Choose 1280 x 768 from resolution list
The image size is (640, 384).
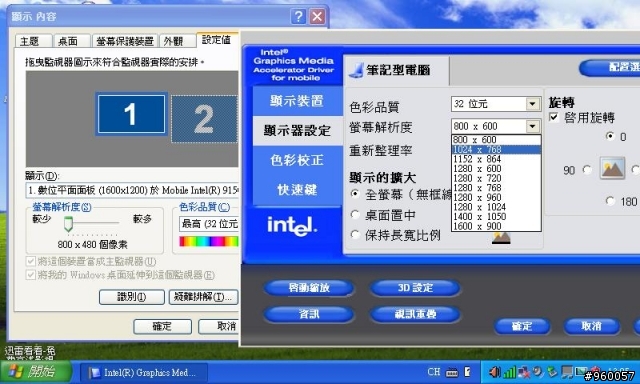click(x=496, y=188)
